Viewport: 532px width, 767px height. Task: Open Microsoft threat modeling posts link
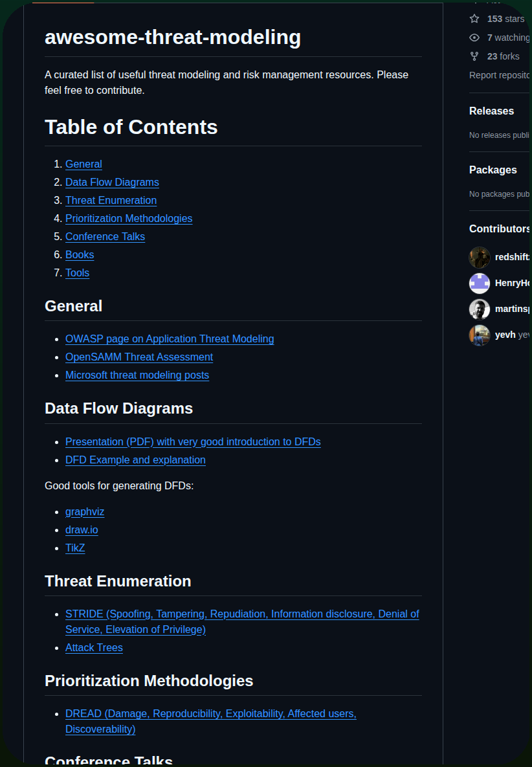click(x=137, y=375)
